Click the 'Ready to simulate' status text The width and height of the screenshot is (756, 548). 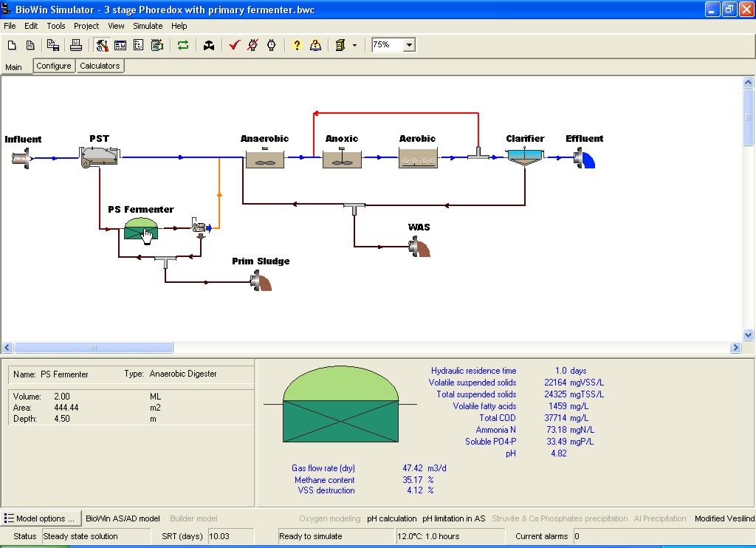pyautogui.click(x=311, y=536)
